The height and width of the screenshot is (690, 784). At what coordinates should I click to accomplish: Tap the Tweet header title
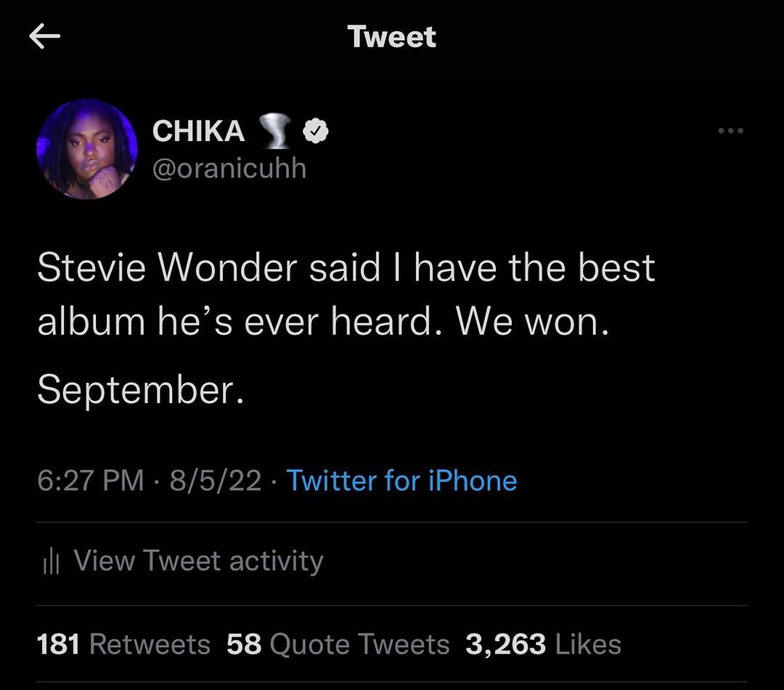click(392, 36)
